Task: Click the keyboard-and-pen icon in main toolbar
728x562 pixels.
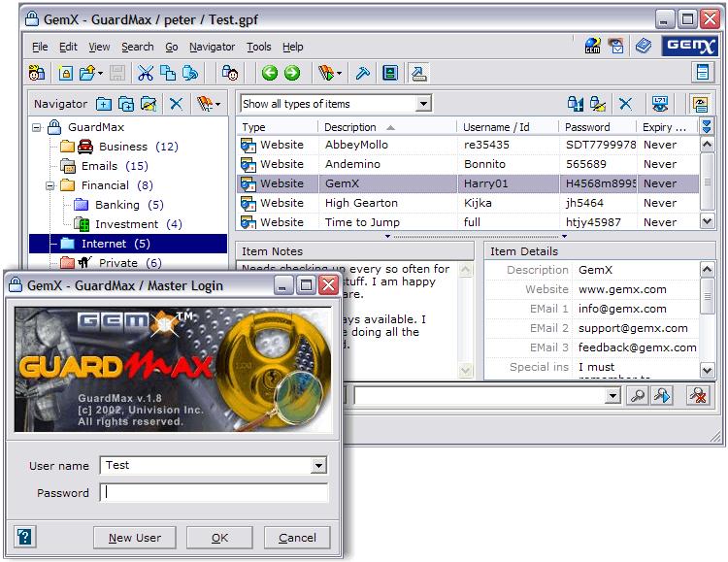Action: pyautogui.click(x=418, y=74)
